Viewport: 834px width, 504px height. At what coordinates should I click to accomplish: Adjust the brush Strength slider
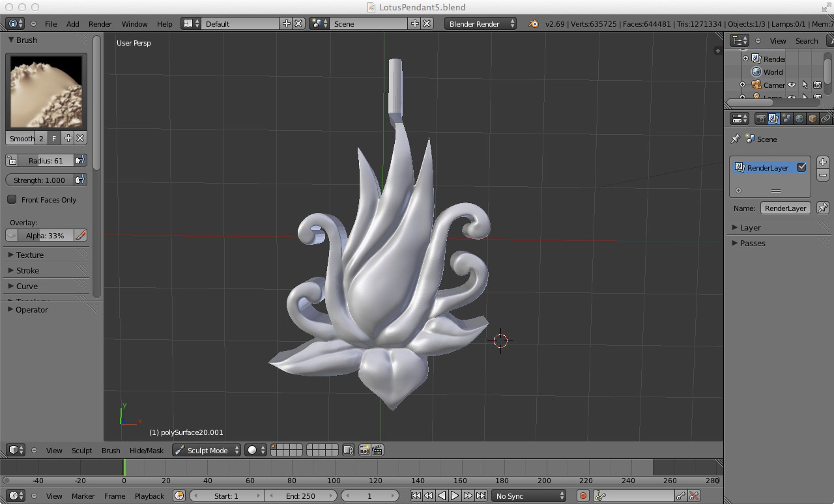pyautogui.click(x=39, y=180)
